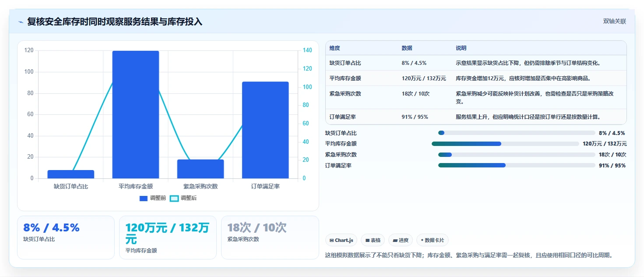The width and height of the screenshot is (644, 277).
Task: Click the 缺货订单占比 progress bar
Action: (517, 133)
